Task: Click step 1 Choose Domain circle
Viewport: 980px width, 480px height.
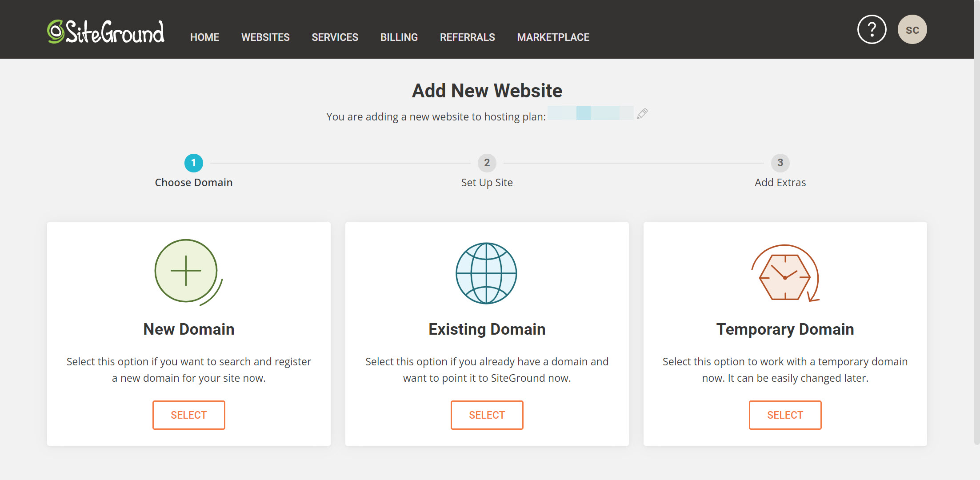Action: click(194, 163)
